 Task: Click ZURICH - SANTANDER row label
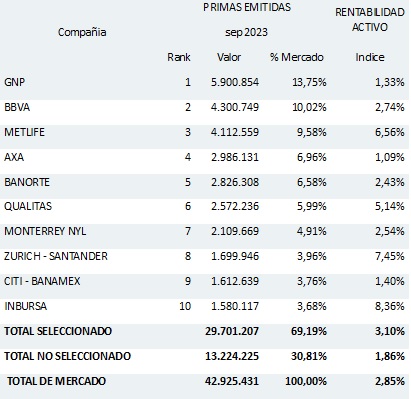coord(56,256)
